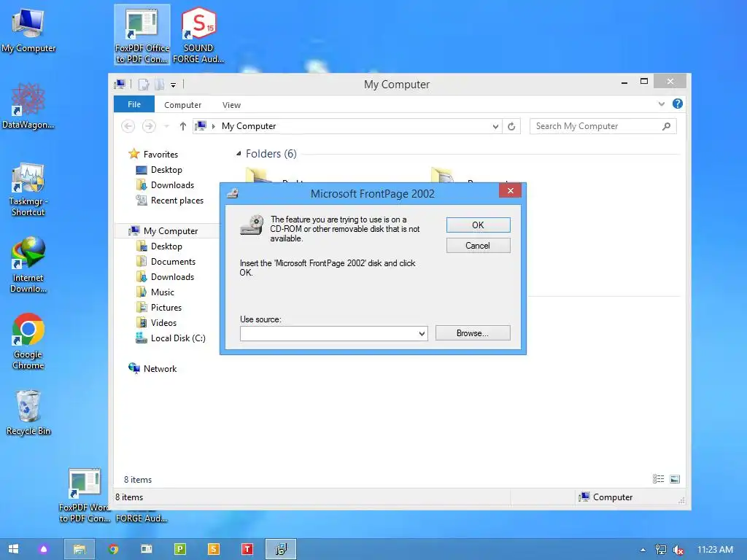This screenshot has width=747, height=560.
Task: Open Pictures in the navigation pane
Action: coord(166,308)
